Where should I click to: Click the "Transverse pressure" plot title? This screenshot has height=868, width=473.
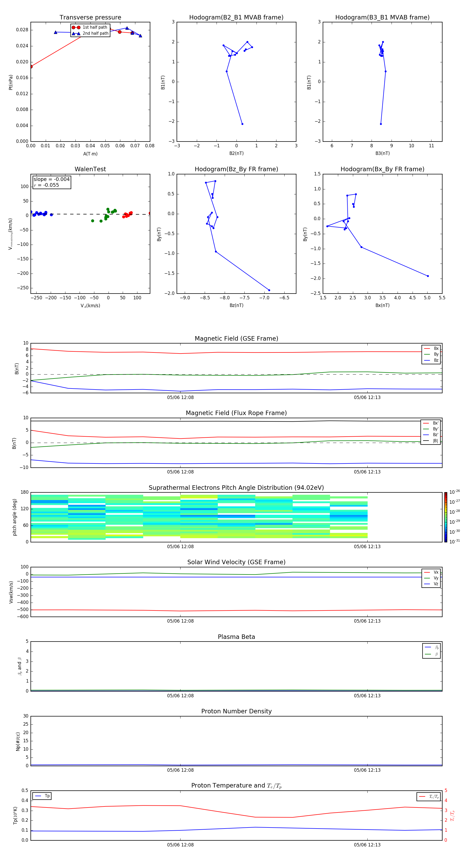pos(90,18)
